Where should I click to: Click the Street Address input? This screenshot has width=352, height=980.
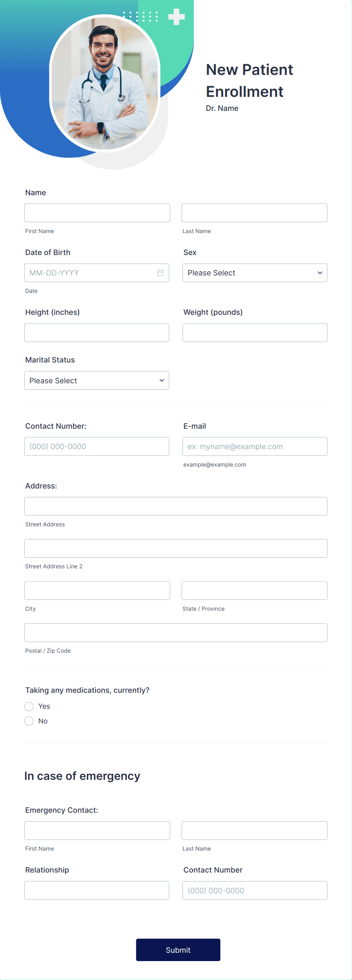[175, 506]
